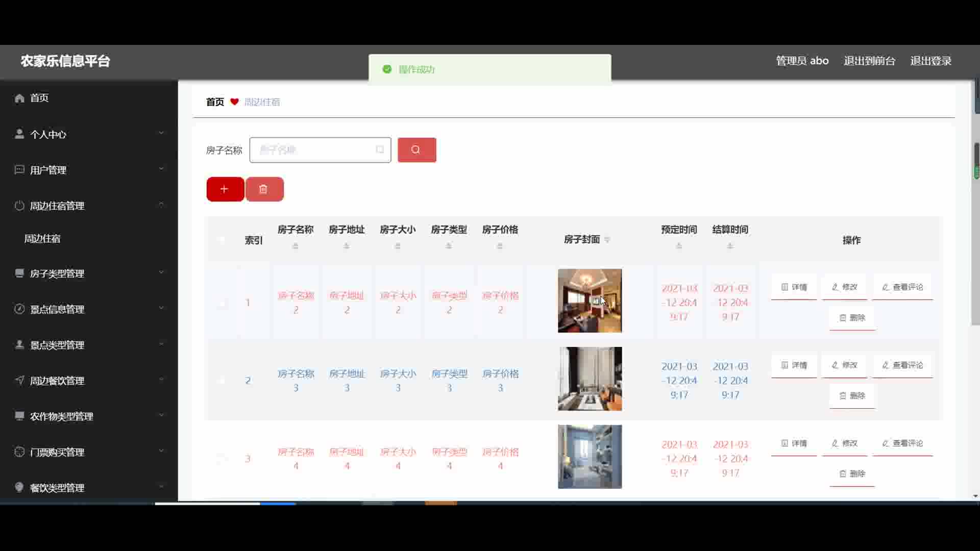Check the checkbox for row 2
The width and height of the screenshot is (980, 551).
222,381
